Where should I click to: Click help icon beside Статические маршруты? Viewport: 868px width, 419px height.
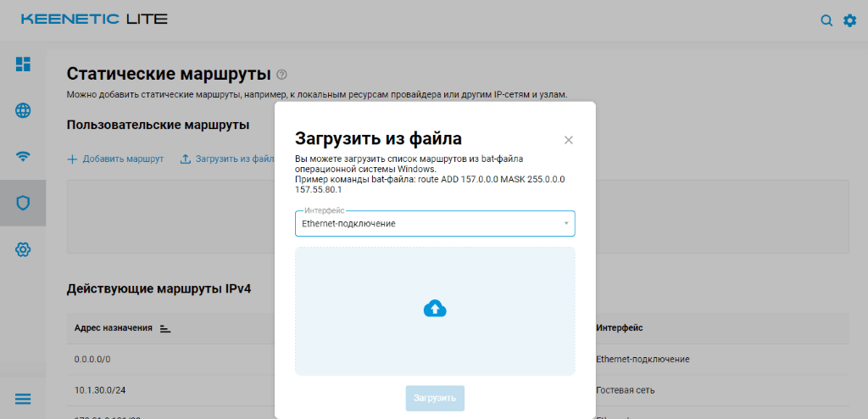(x=282, y=75)
